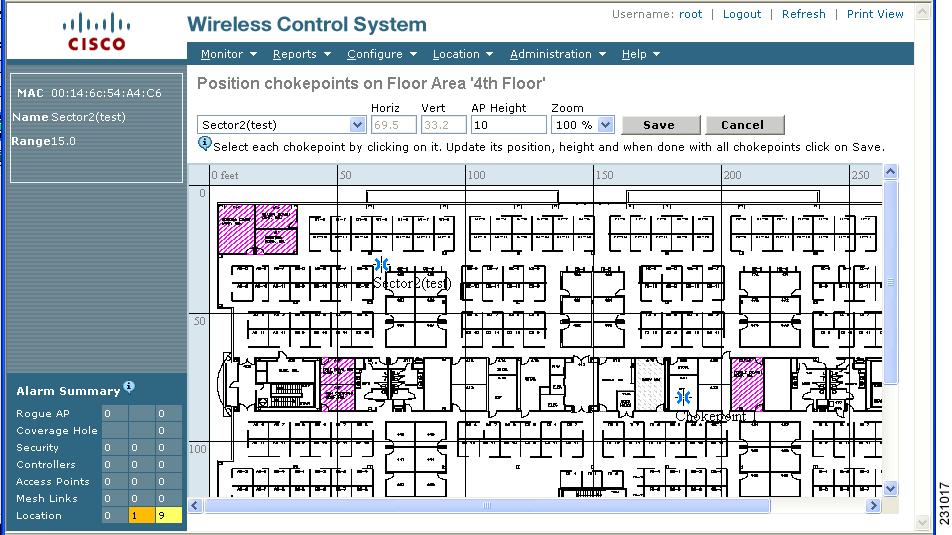The image size is (952, 535).
Task: Click the Cisco logo
Action: [97, 32]
